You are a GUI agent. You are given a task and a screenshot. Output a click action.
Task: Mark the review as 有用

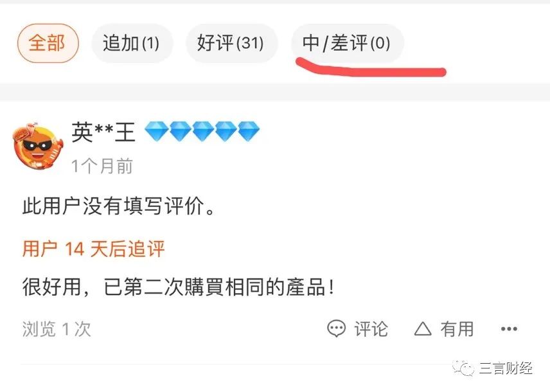tap(457, 329)
